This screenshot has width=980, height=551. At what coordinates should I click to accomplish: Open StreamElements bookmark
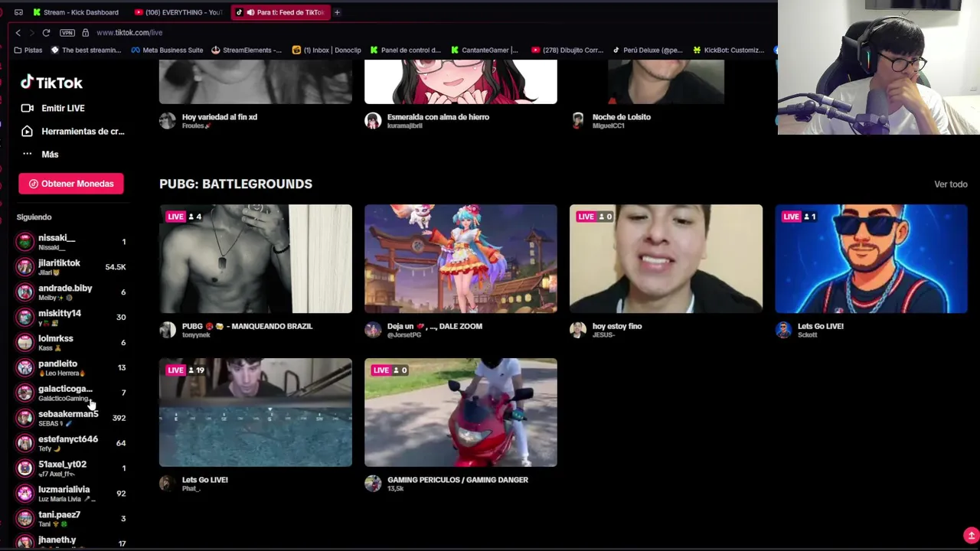[x=247, y=51]
